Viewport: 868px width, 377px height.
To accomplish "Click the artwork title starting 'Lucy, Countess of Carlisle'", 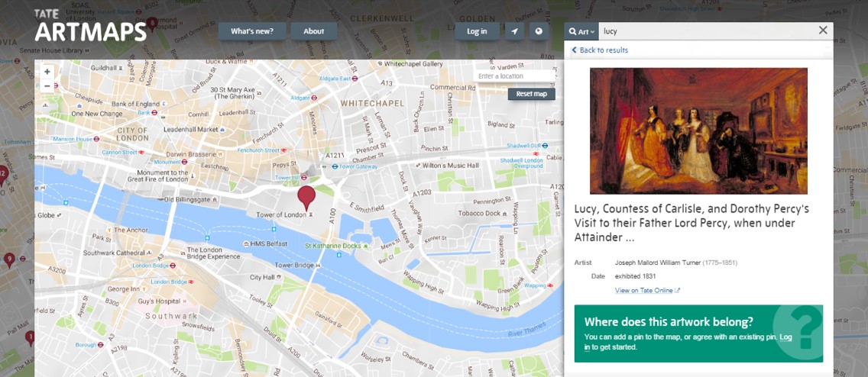I will click(691, 224).
